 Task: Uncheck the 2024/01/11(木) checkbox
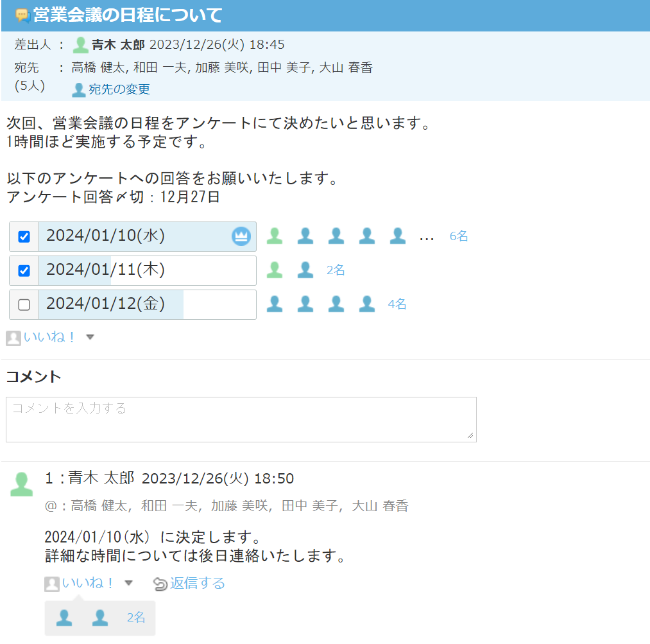pos(24,271)
